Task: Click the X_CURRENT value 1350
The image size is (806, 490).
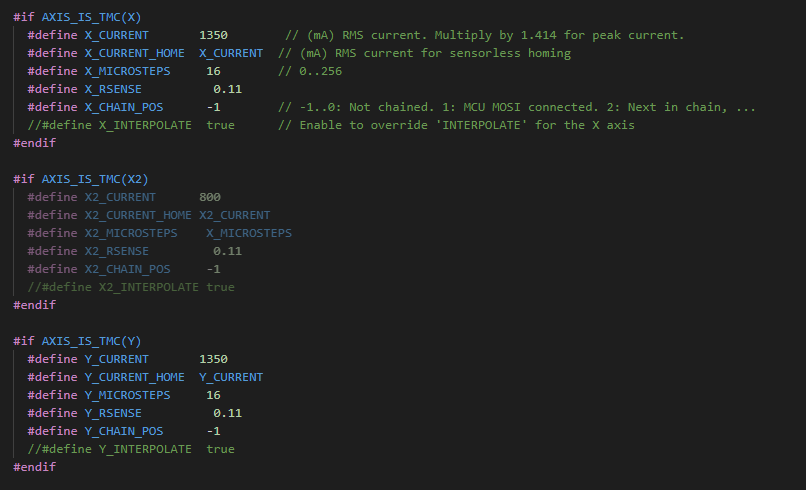Action: [x=213, y=35]
